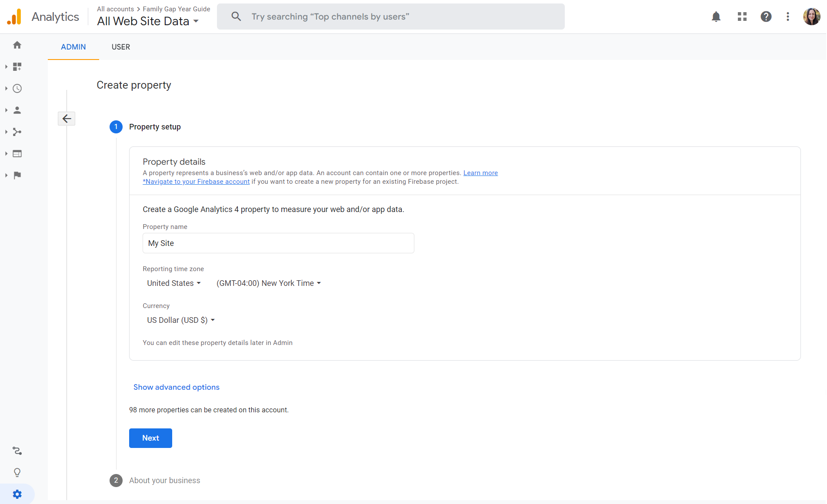
Task: Open the Discover lightbulb icon
Action: point(17,473)
